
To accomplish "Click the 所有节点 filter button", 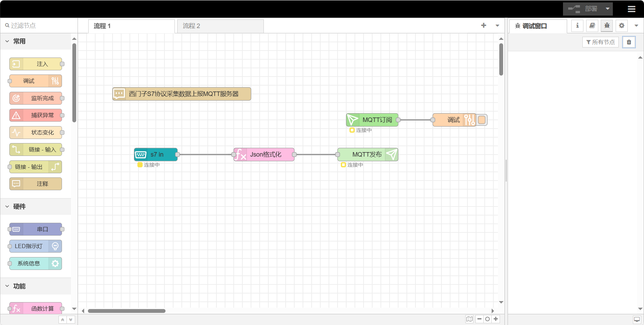I will (600, 42).
